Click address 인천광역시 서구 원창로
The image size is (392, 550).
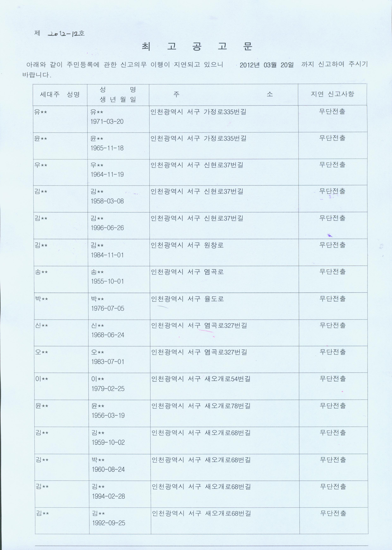tap(187, 245)
